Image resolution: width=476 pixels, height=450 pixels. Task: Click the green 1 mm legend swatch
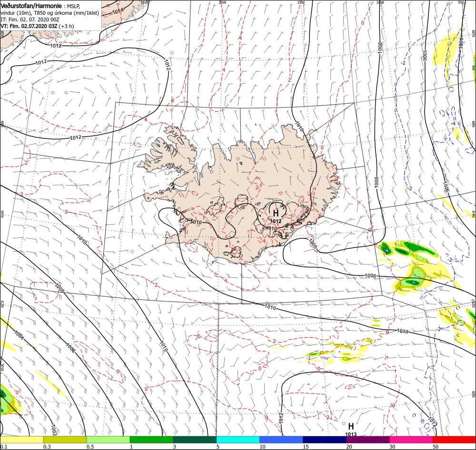coord(151,440)
